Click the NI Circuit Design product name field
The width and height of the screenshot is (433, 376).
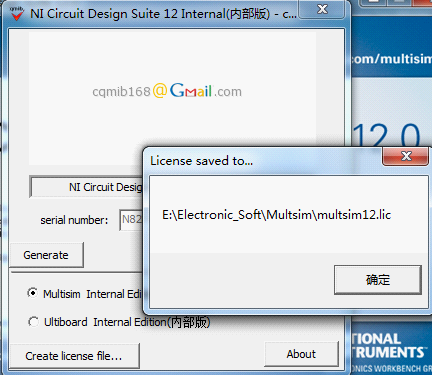(87, 187)
